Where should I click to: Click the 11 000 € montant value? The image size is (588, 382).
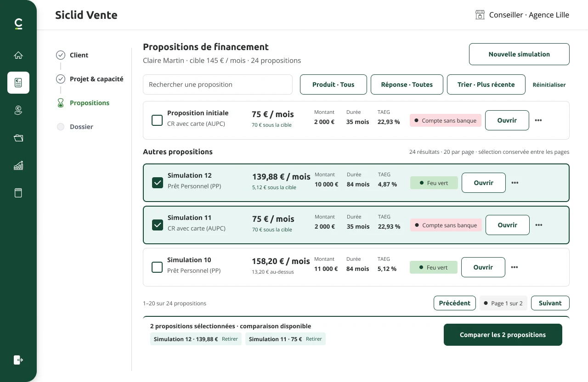coord(326,269)
